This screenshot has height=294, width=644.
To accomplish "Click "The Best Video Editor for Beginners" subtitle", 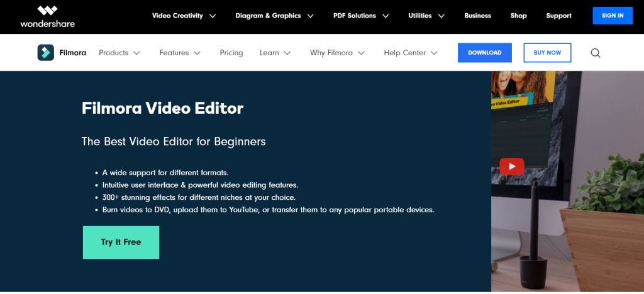I will pos(174,141).
